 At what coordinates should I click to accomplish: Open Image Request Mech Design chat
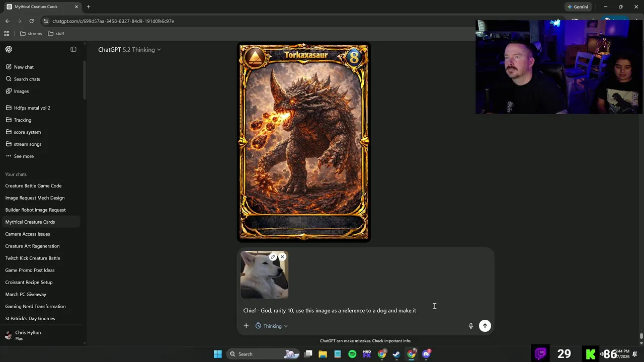click(35, 198)
